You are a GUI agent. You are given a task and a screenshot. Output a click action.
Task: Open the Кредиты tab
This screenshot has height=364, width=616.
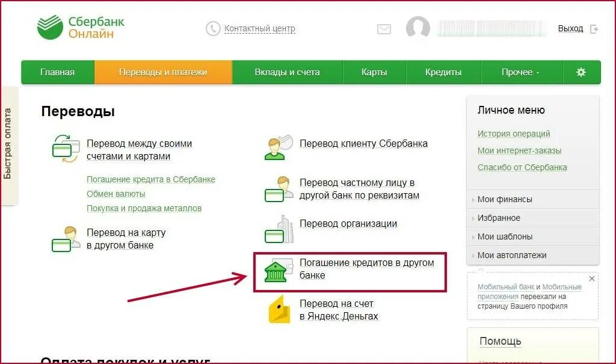[x=443, y=72]
